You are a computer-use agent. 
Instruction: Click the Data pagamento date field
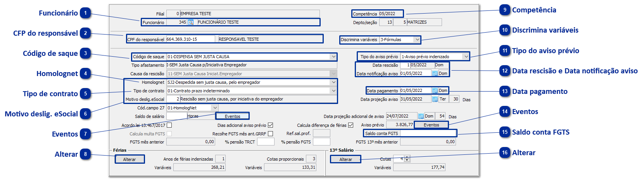[416, 90]
